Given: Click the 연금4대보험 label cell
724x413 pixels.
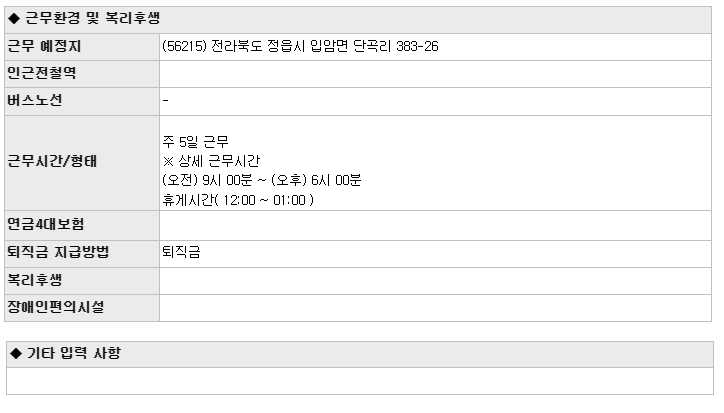Looking at the screenshot, I should 82,225.
